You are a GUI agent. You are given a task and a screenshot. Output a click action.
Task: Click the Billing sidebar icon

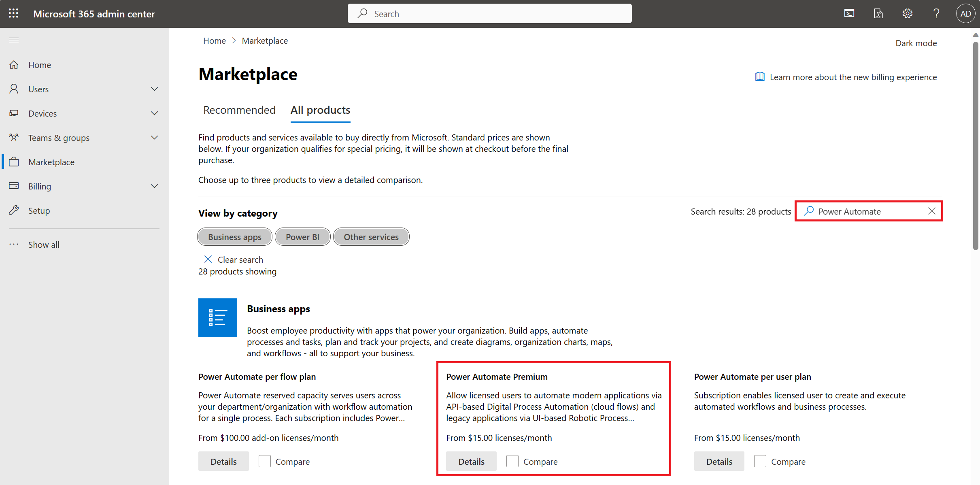point(14,186)
